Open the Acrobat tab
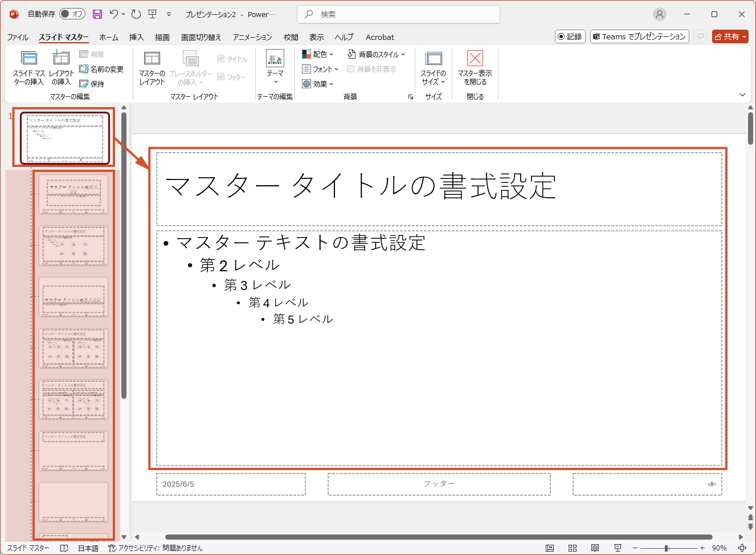This screenshot has width=756, height=555. click(380, 37)
